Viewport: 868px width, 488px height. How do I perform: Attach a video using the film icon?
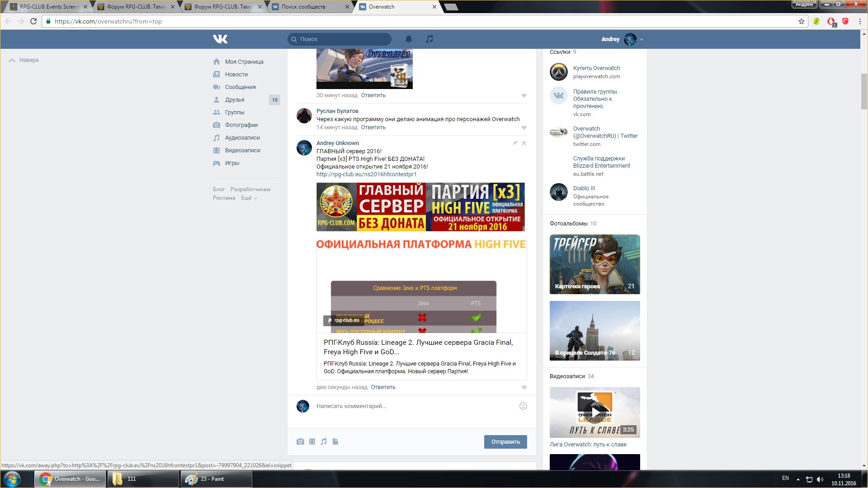click(312, 442)
